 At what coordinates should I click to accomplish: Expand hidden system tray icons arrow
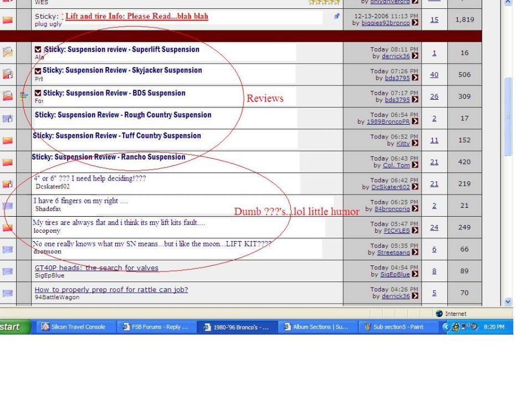click(x=446, y=327)
